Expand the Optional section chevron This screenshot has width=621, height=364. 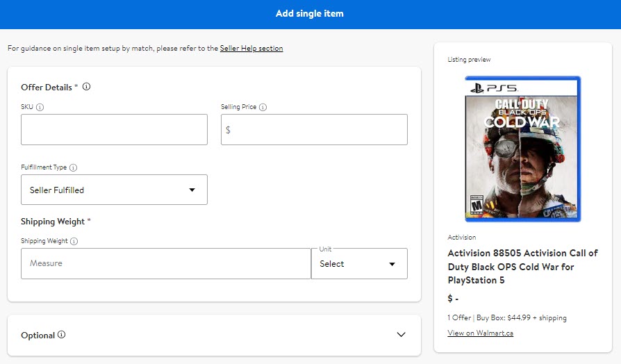click(401, 335)
